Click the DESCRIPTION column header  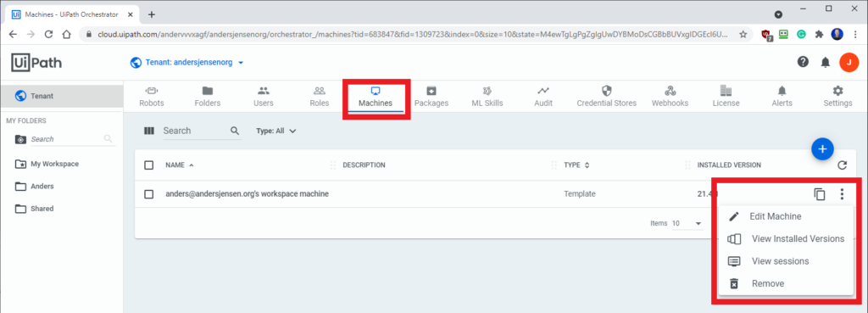(364, 165)
